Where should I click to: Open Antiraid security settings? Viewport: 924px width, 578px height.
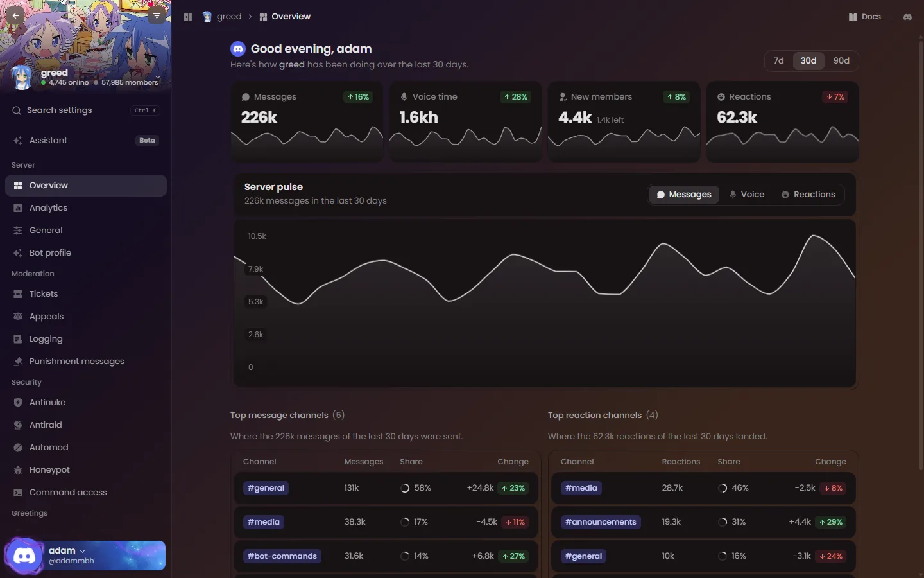point(85,425)
